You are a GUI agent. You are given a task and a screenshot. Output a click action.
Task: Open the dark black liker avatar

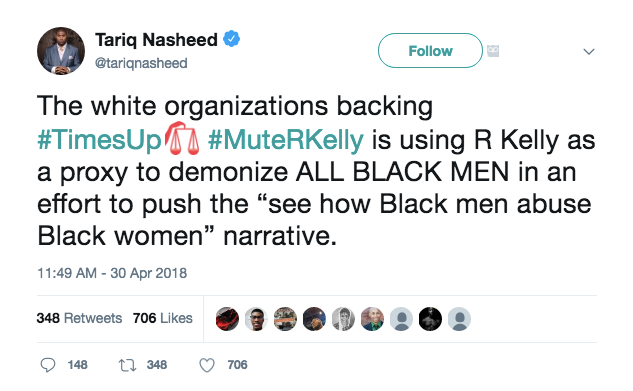click(x=430, y=319)
